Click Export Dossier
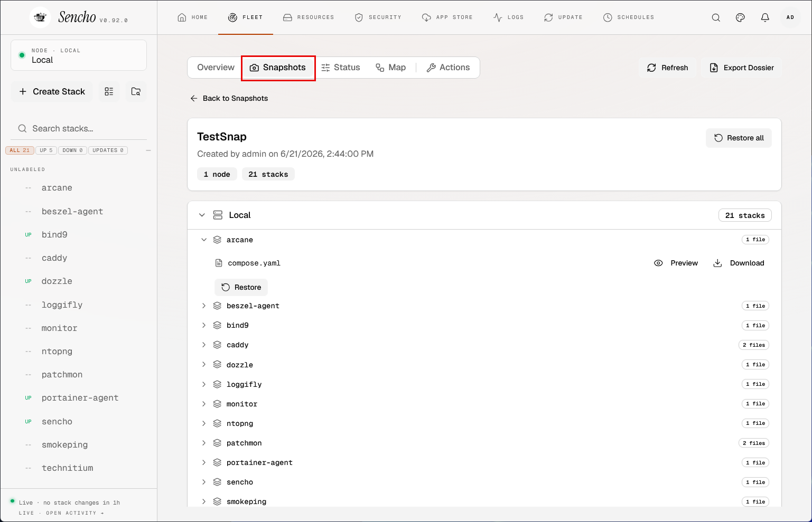This screenshot has height=522, width=812. (x=741, y=68)
